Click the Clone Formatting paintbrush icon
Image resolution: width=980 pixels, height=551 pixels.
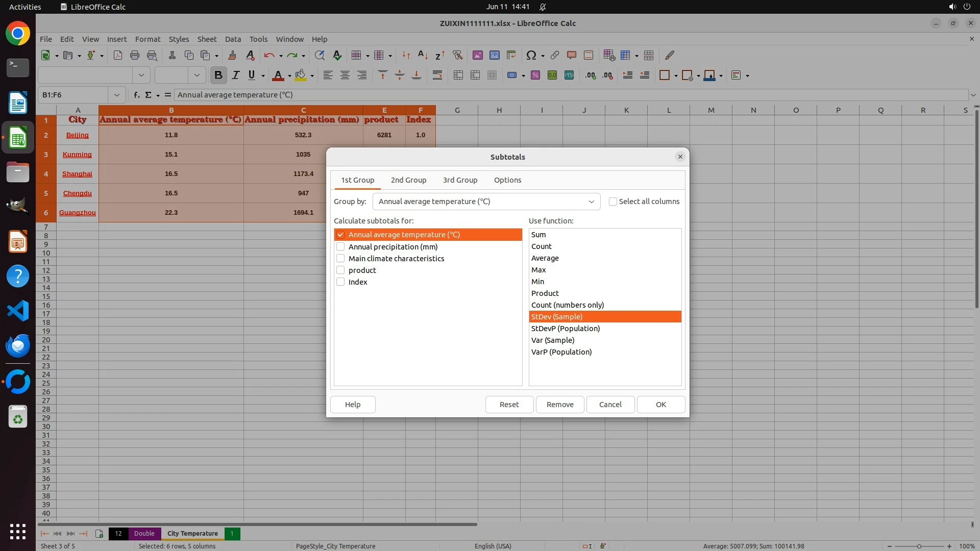232,55
